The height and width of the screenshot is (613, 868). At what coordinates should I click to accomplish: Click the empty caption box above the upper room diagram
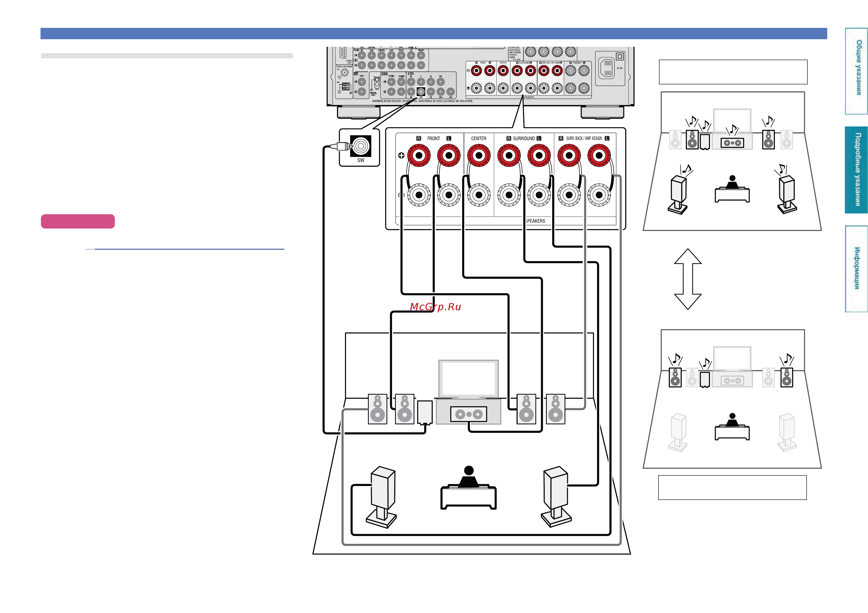pyautogui.click(x=733, y=72)
